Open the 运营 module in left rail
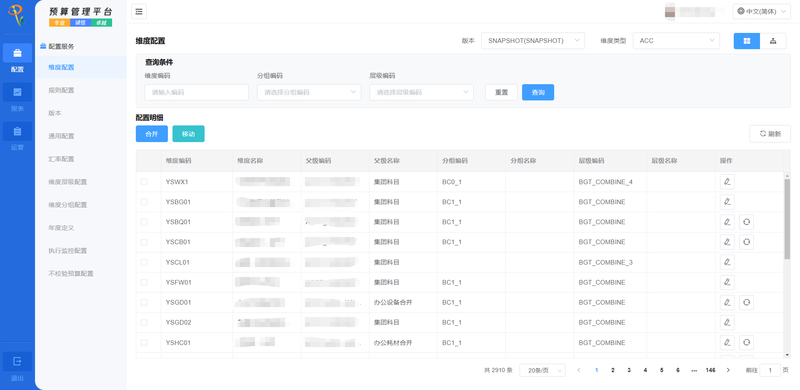This screenshot has width=800, height=390. (17, 137)
